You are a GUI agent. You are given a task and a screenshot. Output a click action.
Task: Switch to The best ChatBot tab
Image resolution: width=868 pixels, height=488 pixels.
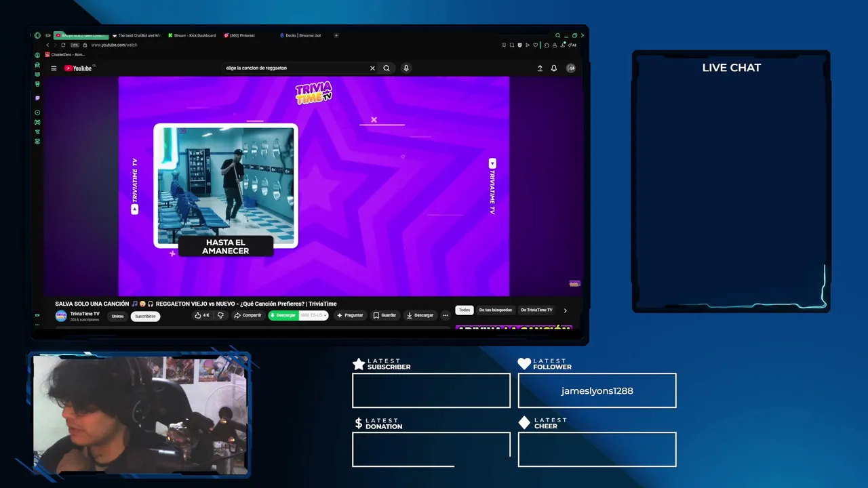(136, 35)
